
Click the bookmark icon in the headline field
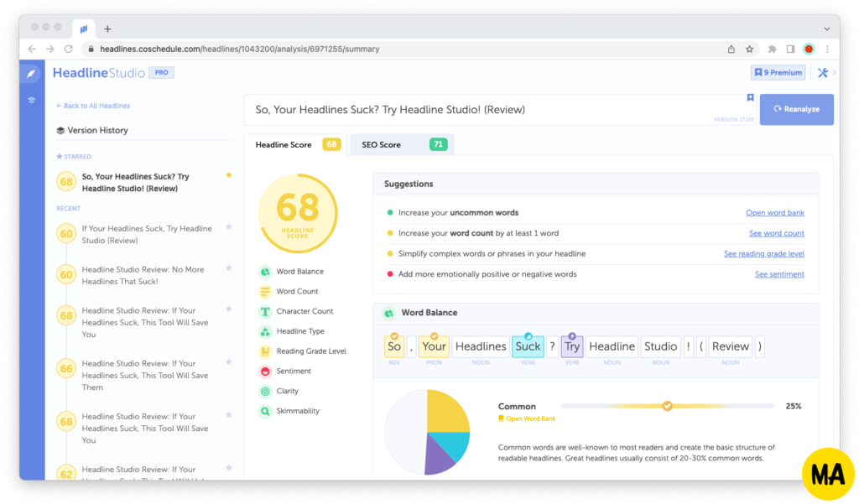click(x=751, y=97)
